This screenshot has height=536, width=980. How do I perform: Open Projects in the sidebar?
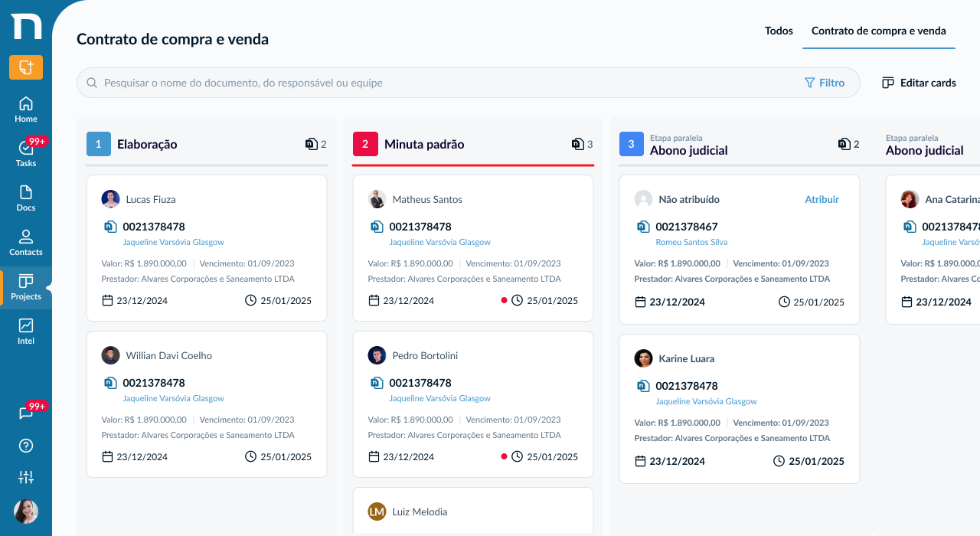tap(26, 287)
